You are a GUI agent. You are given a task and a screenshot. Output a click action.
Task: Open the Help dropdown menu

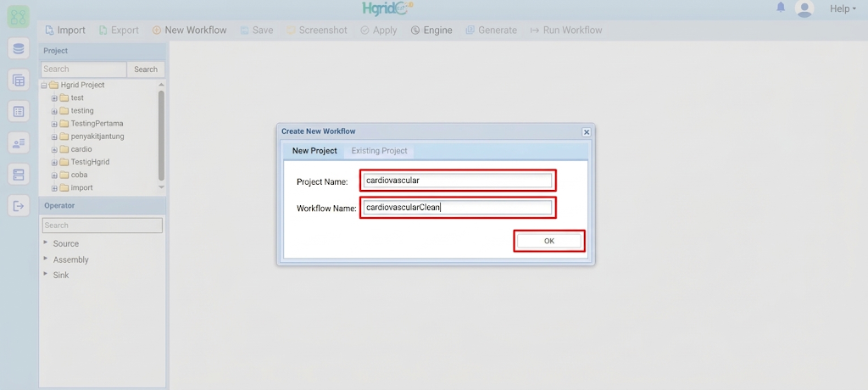pos(843,8)
